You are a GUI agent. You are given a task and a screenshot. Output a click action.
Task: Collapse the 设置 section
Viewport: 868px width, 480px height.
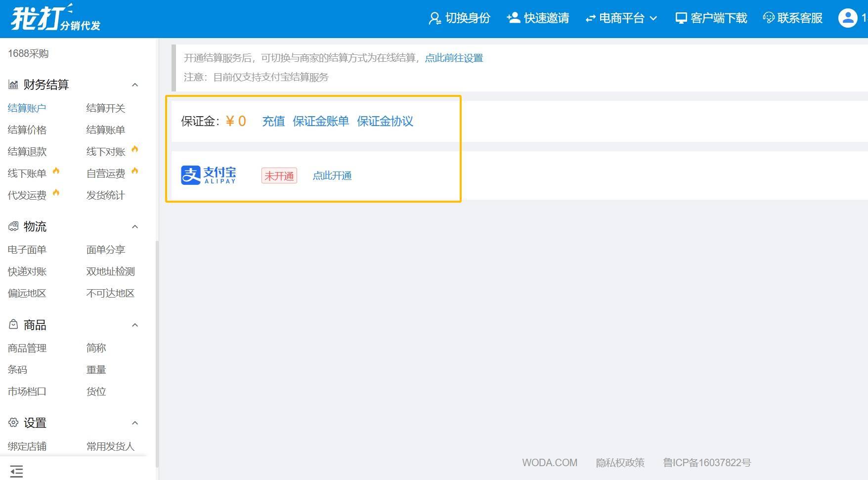(135, 423)
